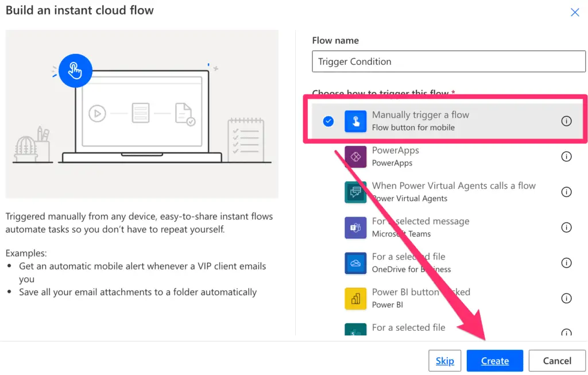
Task: Click the Manually trigger a flow icon
Action: coord(355,120)
